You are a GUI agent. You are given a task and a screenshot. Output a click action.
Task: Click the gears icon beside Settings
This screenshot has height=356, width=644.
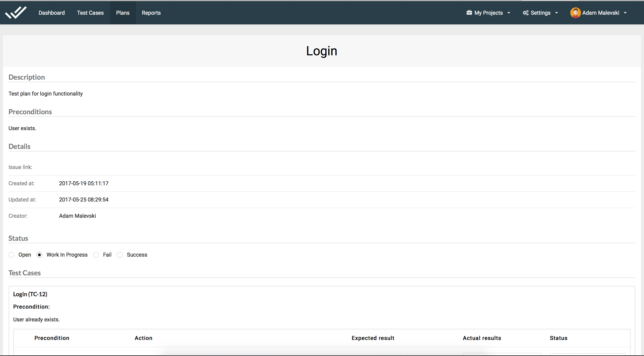[x=526, y=13]
